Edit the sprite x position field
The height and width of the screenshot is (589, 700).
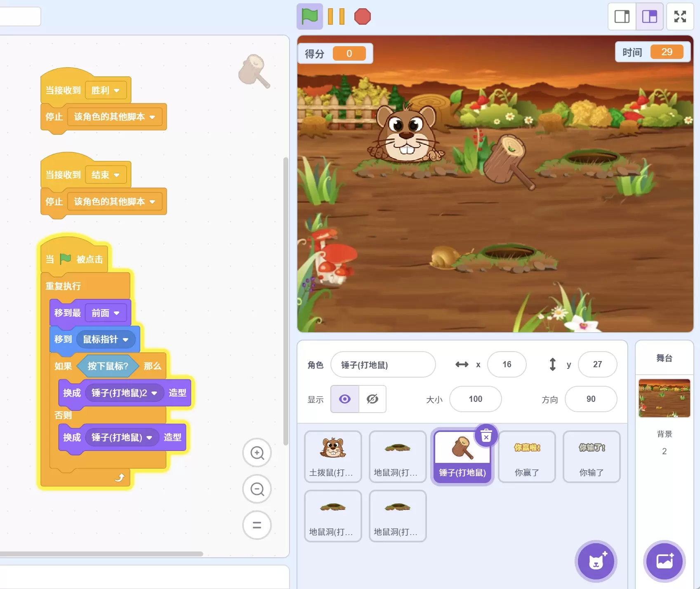507,364
